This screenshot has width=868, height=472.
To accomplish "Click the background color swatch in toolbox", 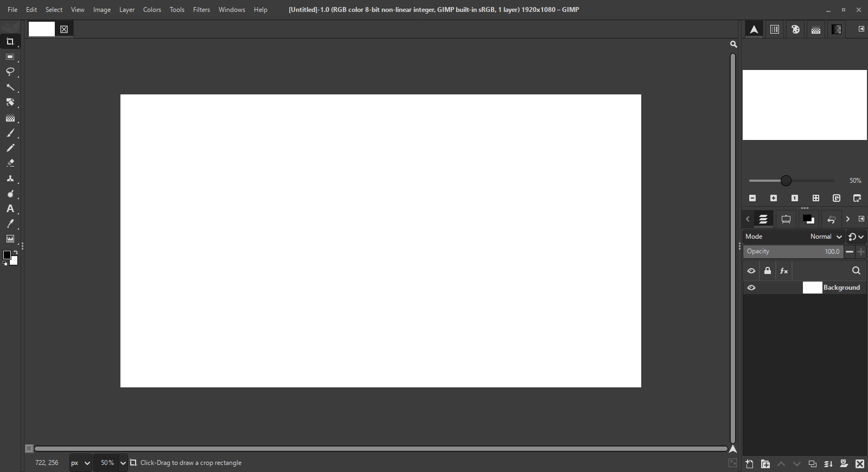I will [15, 261].
